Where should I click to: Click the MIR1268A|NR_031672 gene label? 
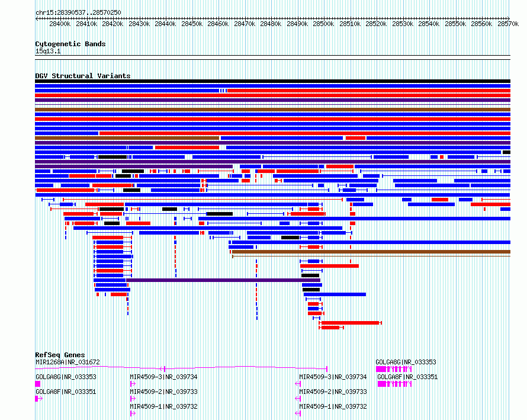[x=68, y=362]
